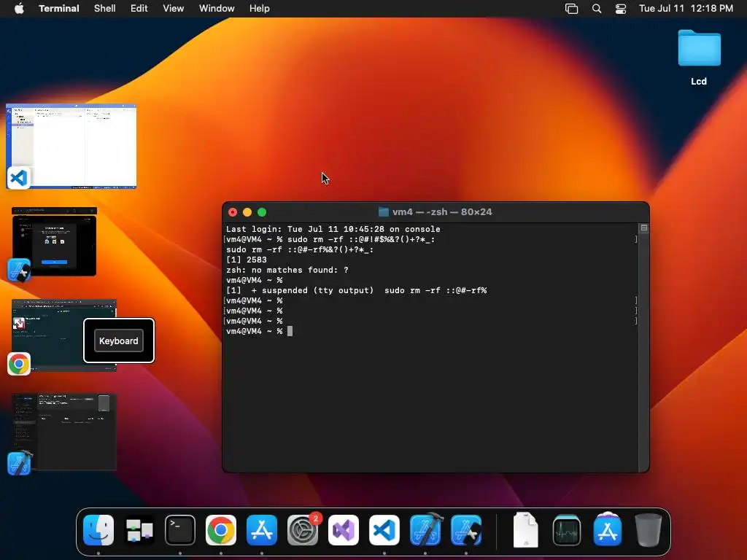Click the 'suspended (tty output)' line
This screenshot has width=747, height=560.
tap(356, 290)
